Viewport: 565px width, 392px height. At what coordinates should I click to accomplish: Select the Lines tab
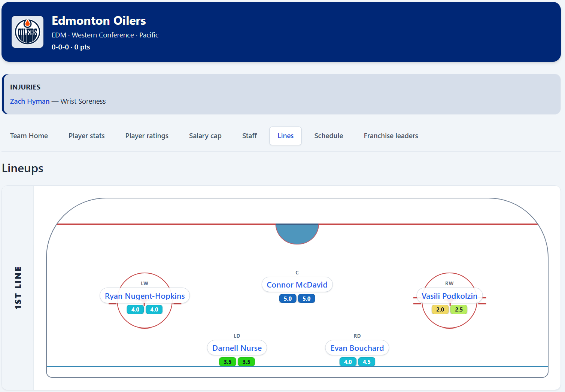click(x=285, y=136)
